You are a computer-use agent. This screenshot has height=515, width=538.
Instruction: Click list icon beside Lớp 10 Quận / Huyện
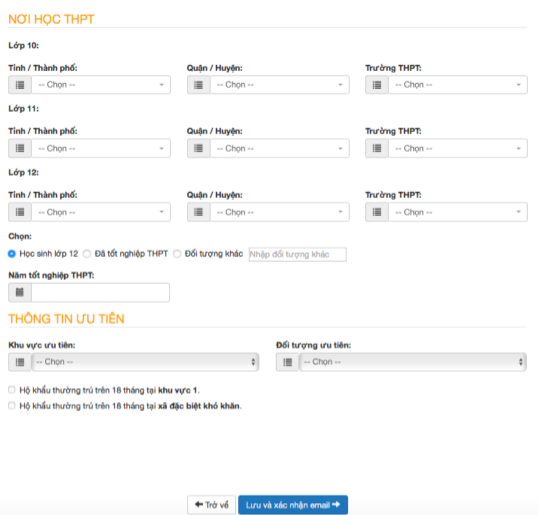[x=198, y=85]
